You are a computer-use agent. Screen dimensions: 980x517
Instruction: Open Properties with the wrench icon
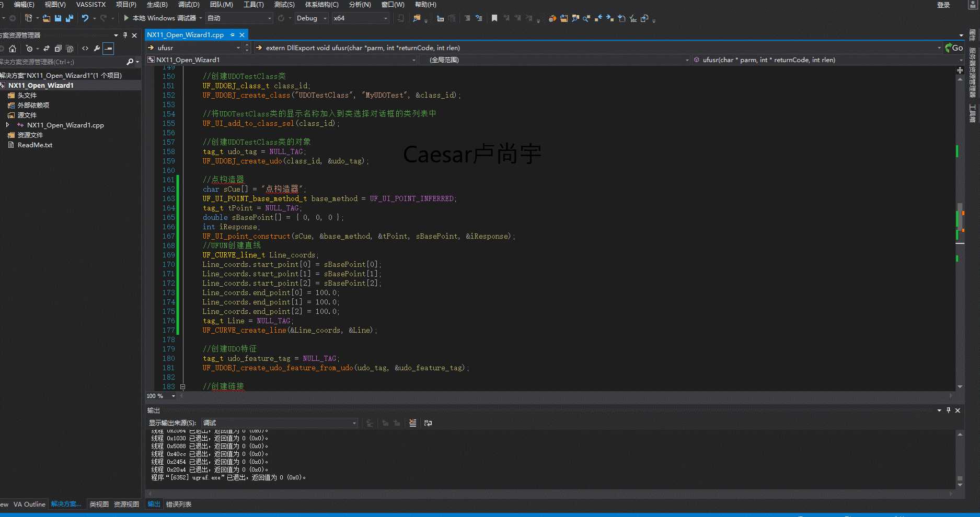(x=97, y=49)
